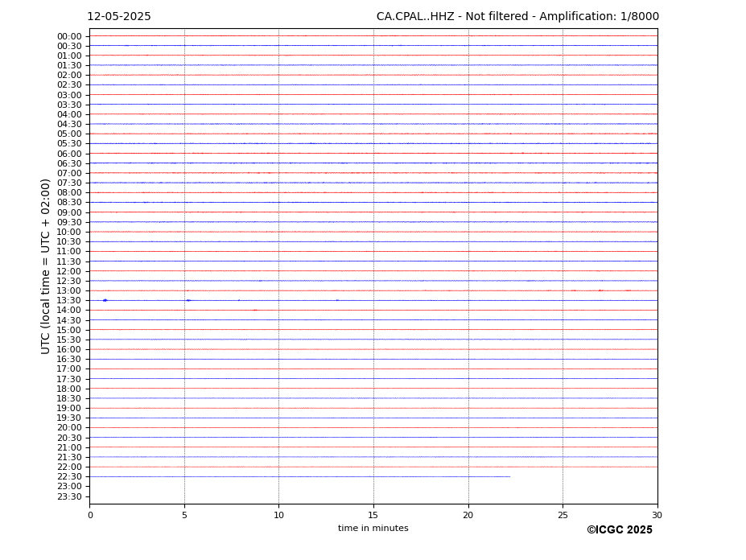Click the 21:00 time row label
The image size is (746, 560).
pos(69,447)
